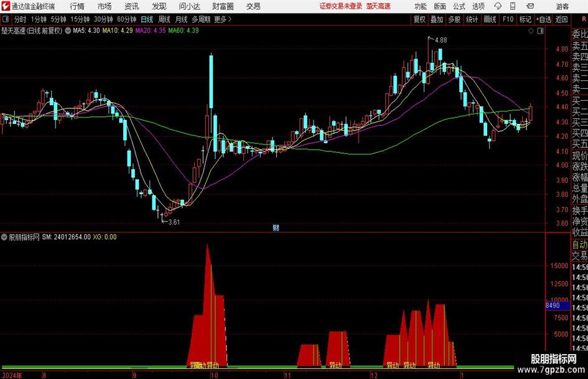Open the 功能 menu
588x379 pixels.
click(421, 6)
